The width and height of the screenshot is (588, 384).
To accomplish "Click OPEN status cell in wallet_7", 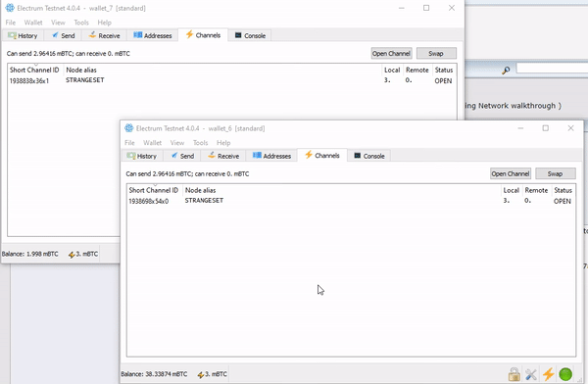I will coord(443,81).
